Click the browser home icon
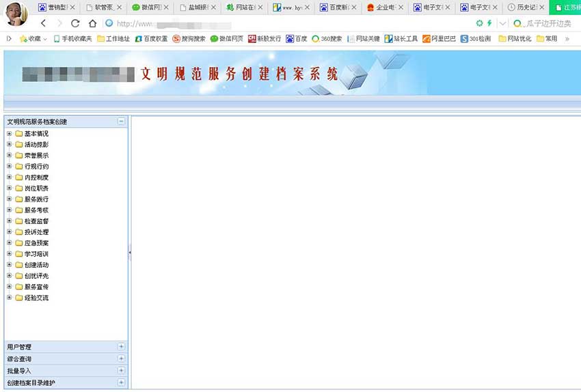Image resolution: width=581 pixels, height=392 pixels. 92,23
